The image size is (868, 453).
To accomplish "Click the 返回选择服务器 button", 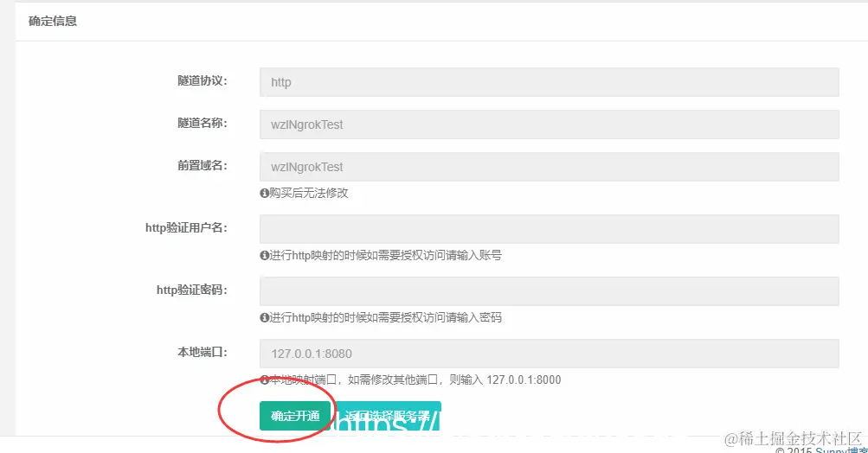I will coord(388,416).
